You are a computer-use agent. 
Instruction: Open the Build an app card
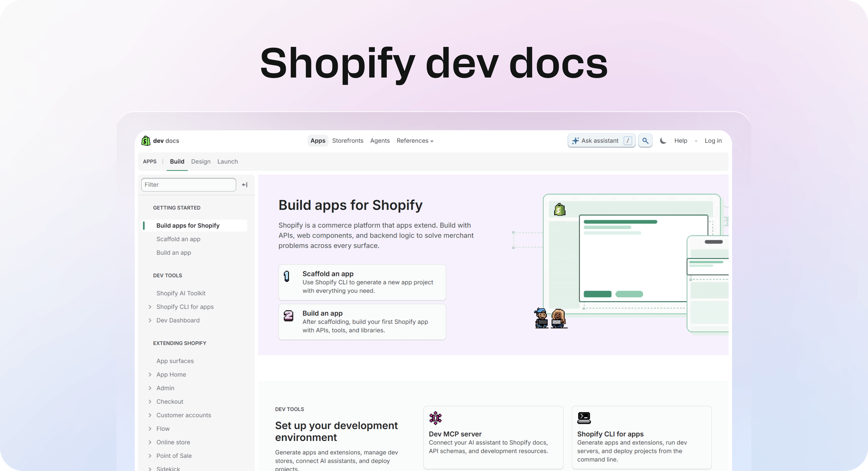click(x=362, y=322)
